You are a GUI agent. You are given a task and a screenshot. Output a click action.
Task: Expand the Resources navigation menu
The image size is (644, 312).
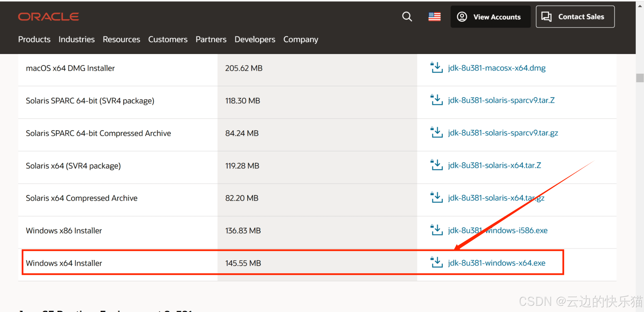click(121, 39)
